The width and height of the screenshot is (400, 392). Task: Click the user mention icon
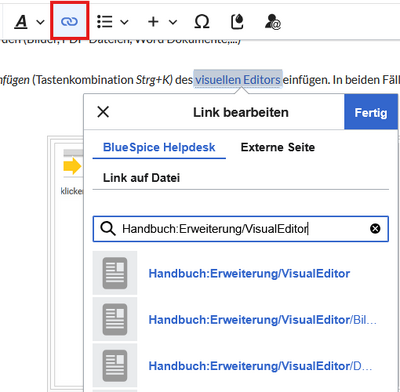point(273,22)
